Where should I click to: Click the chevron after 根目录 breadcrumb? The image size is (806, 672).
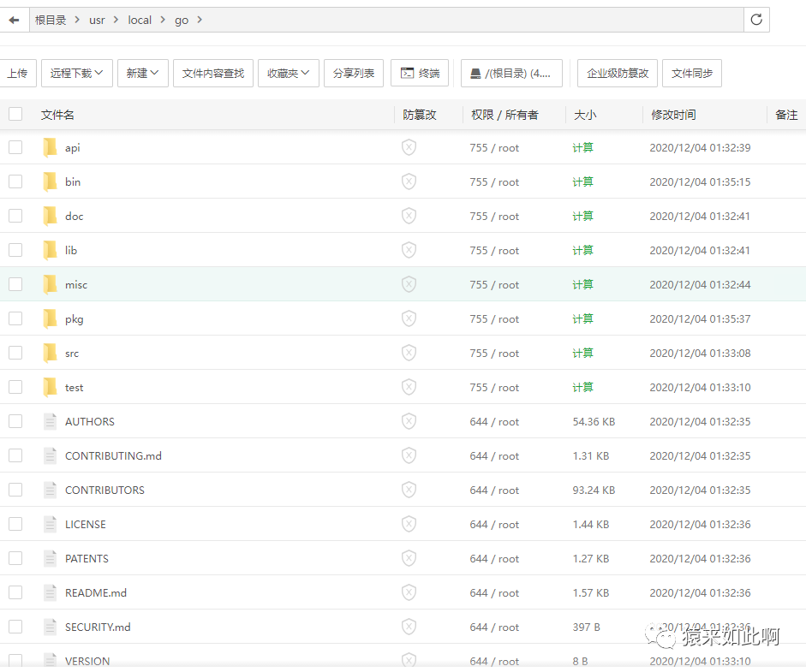click(x=77, y=20)
